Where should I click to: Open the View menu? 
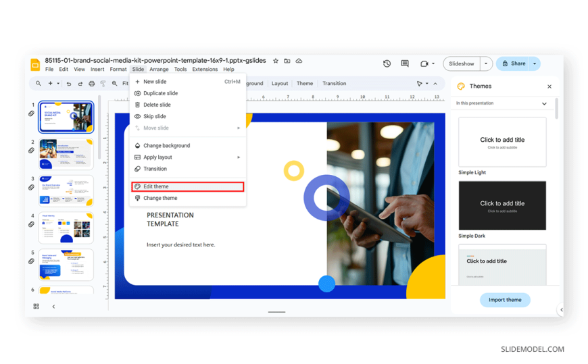pos(79,70)
